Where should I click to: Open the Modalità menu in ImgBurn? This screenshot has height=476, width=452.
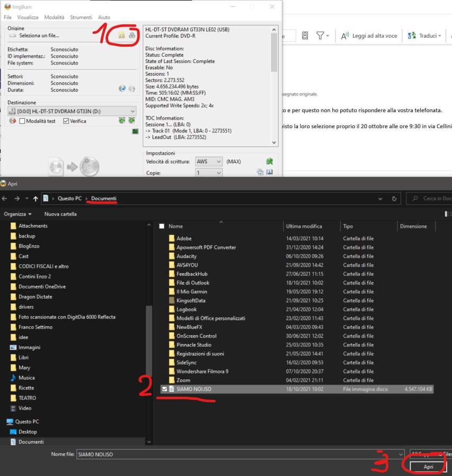tap(54, 17)
